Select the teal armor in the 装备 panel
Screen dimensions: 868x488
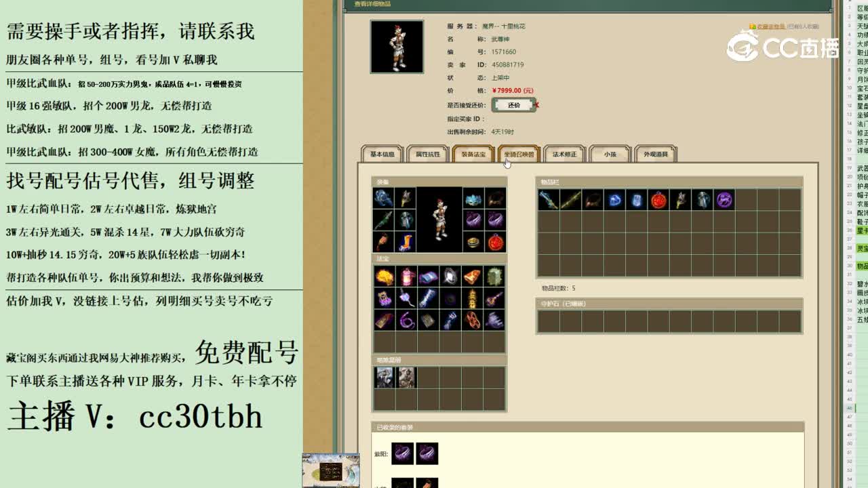tap(406, 220)
